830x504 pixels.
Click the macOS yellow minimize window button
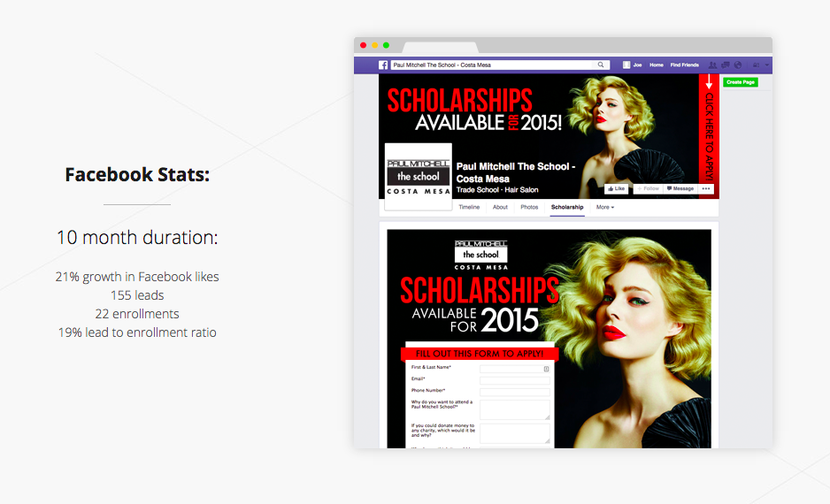[375, 45]
